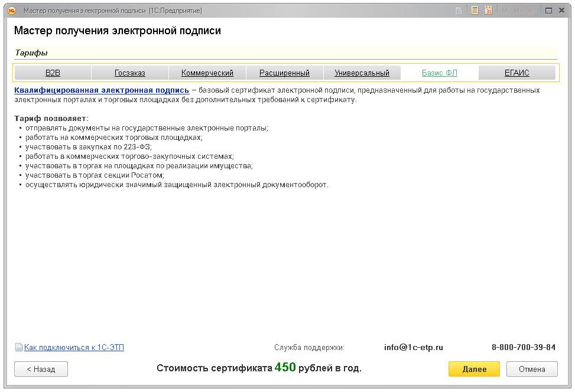
Task: Proceed with the Далее button
Action: pyautogui.click(x=474, y=369)
